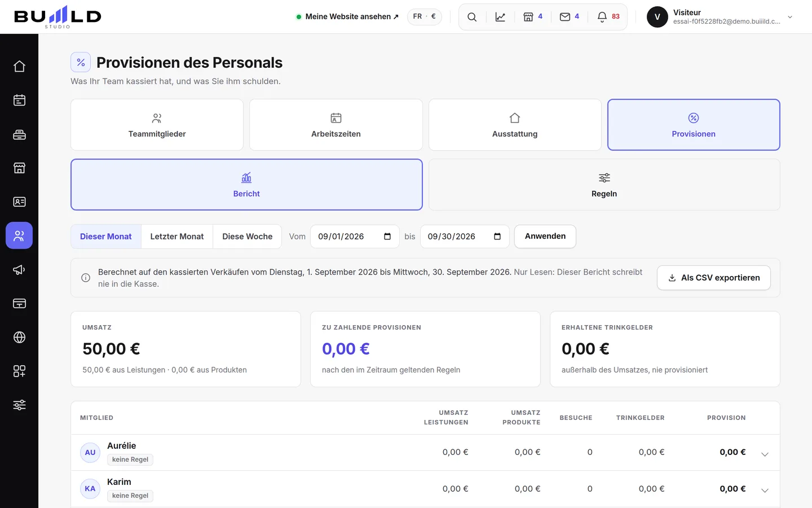Click the Provisionen des Personals heading

[189, 63]
